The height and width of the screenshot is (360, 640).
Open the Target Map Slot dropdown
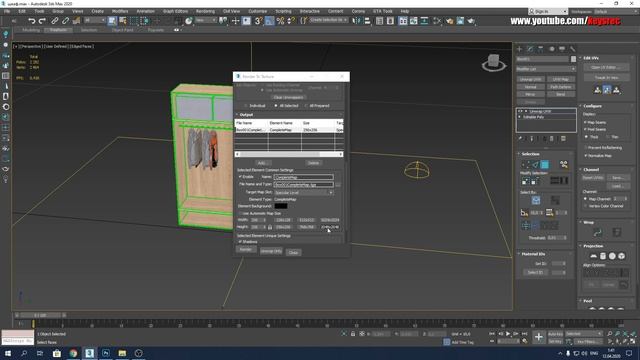pos(304,192)
